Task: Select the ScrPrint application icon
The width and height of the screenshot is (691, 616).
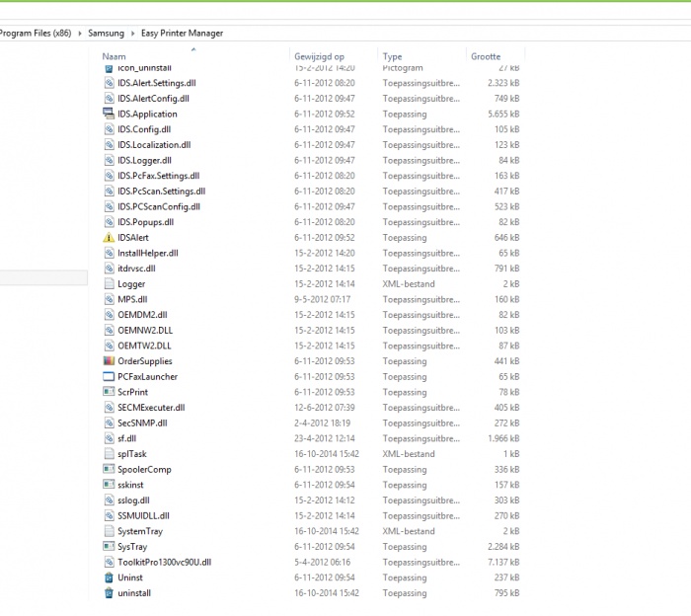Action: tap(109, 392)
